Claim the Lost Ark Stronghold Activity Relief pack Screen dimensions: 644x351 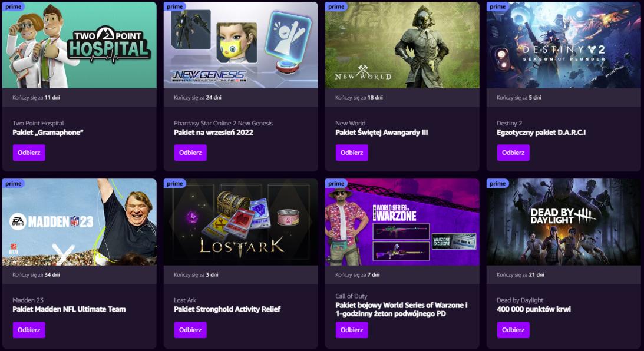pos(190,330)
